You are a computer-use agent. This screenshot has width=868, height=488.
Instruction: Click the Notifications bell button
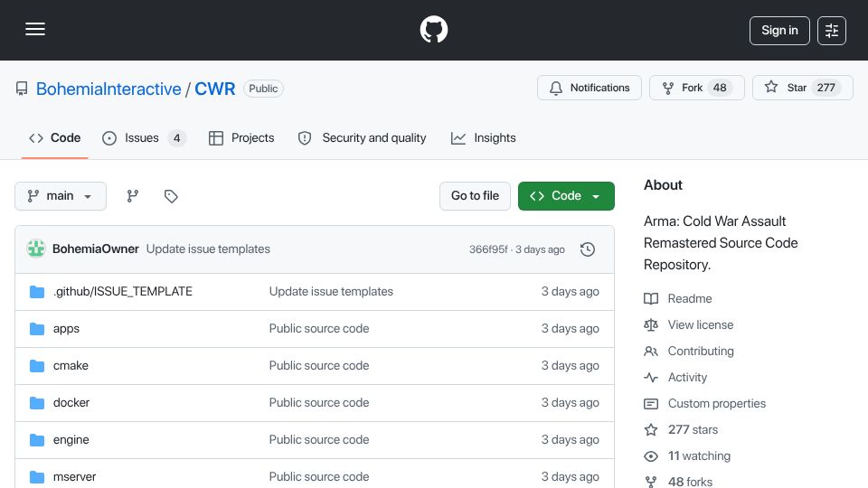click(589, 88)
